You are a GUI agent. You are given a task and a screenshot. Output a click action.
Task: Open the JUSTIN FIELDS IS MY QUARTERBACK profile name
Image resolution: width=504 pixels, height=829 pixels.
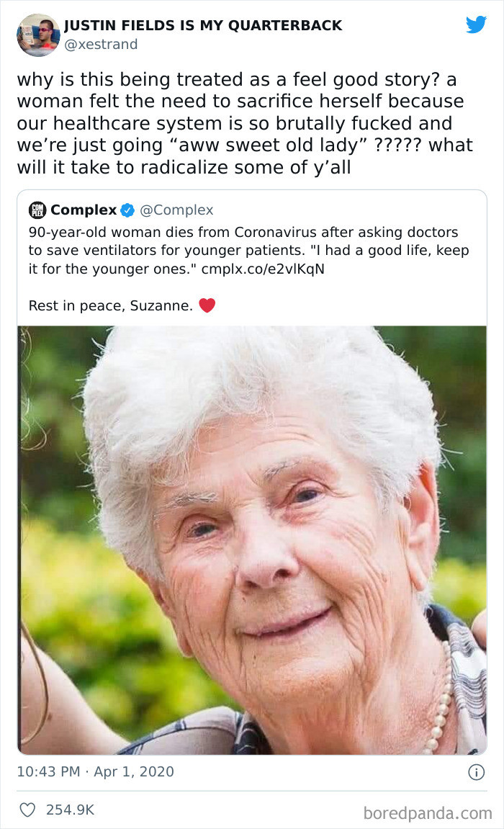pos(203,26)
